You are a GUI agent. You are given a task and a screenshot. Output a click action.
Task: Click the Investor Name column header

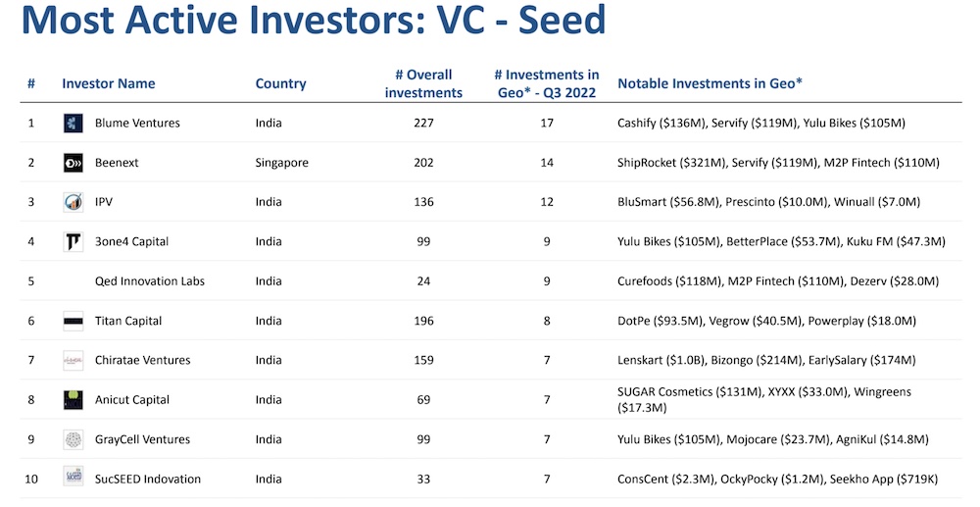click(108, 84)
